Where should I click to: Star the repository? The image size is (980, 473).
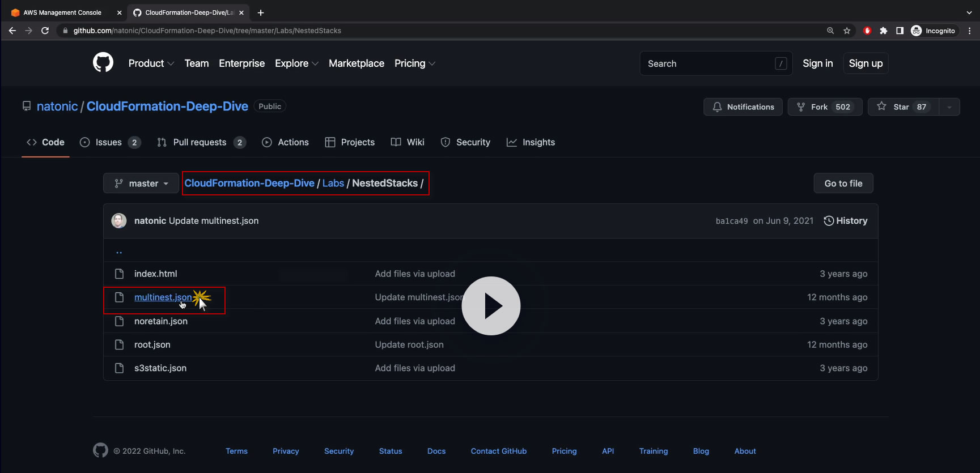903,107
